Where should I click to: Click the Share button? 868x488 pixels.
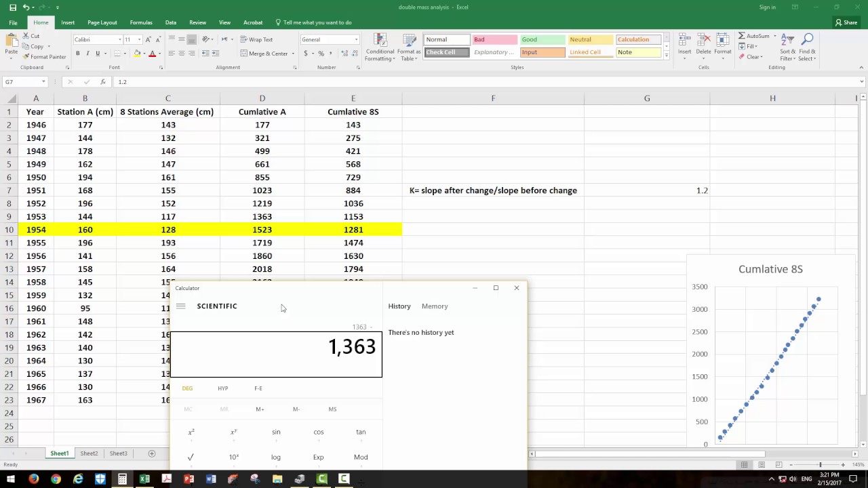(x=846, y=22)
